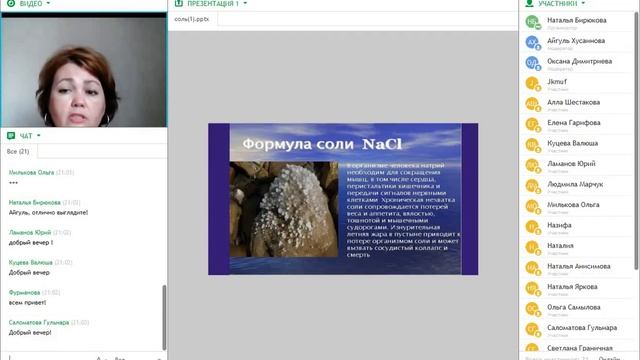640x360 pixels.
Task: Click chat sender Ламанов Юрий
Action: 30,232
